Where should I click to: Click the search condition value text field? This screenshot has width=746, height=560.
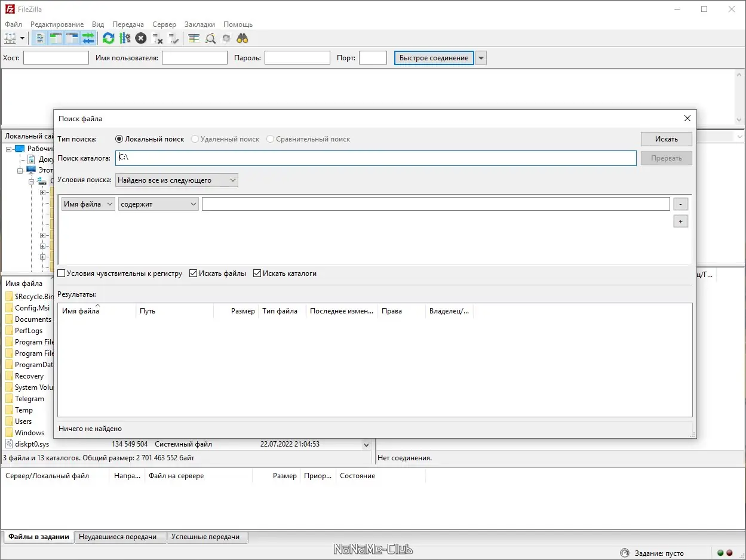(436, 204)
